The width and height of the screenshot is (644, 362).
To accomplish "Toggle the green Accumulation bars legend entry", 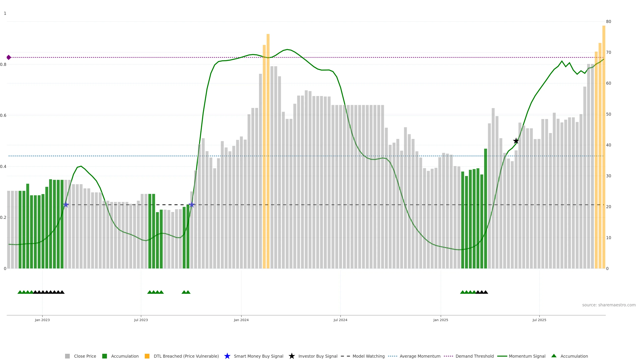I will tap(104, 356).
